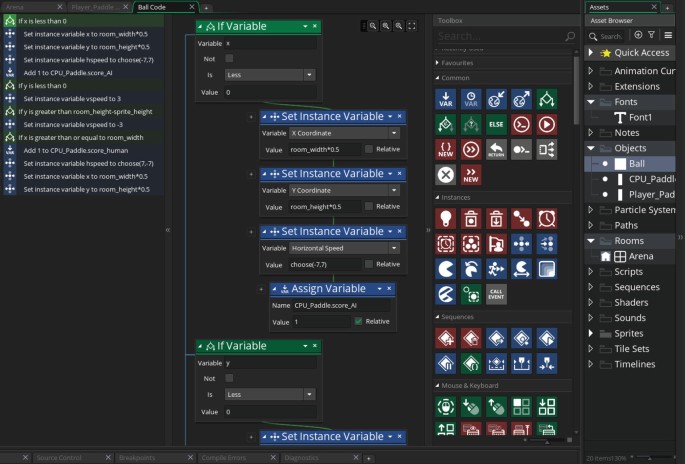
Task: Click the Call Event action icon
Action: [495, 293]
